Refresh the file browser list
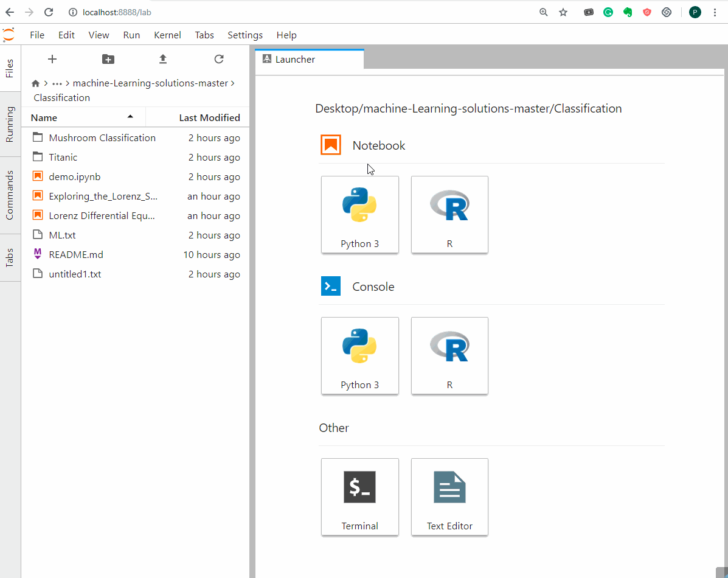This screenshot has height=578, width=728. (x=218, y=59)
